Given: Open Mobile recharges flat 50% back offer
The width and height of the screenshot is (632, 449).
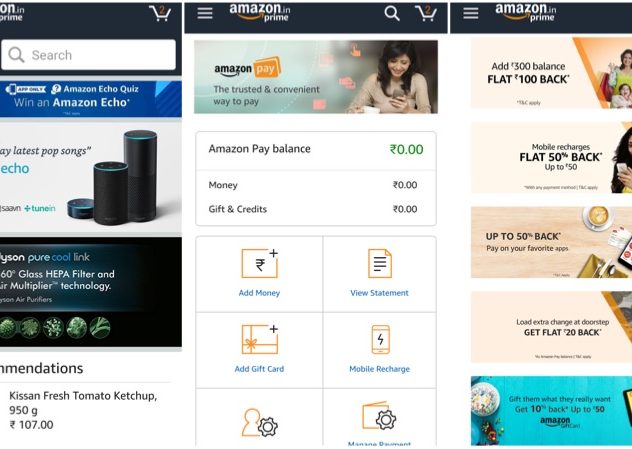Looking at the screenshot, I should [551, 158].
